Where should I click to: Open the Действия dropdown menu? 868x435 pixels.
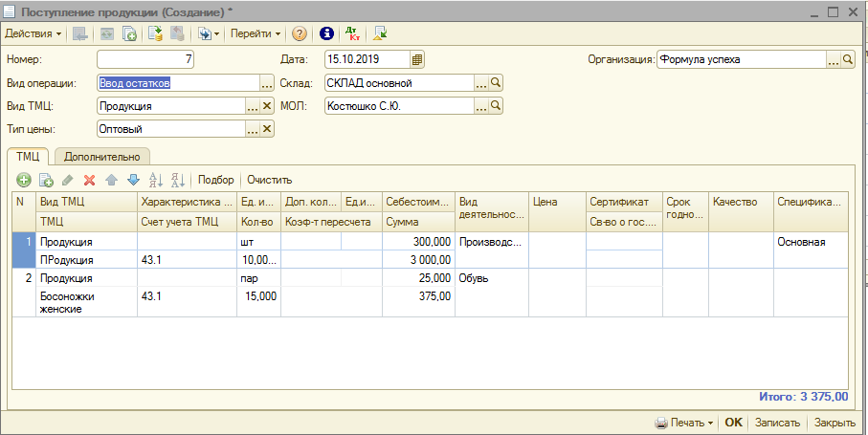tap(33, 33)
